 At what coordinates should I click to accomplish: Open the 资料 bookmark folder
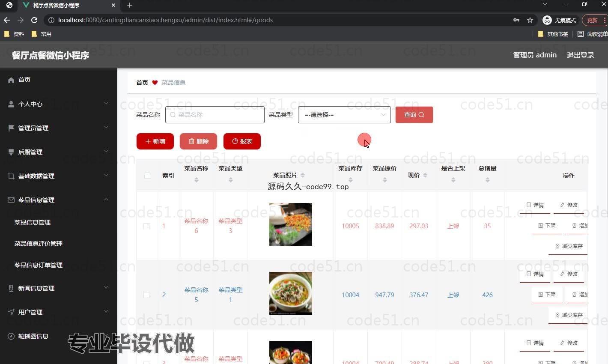pos(14,34)
